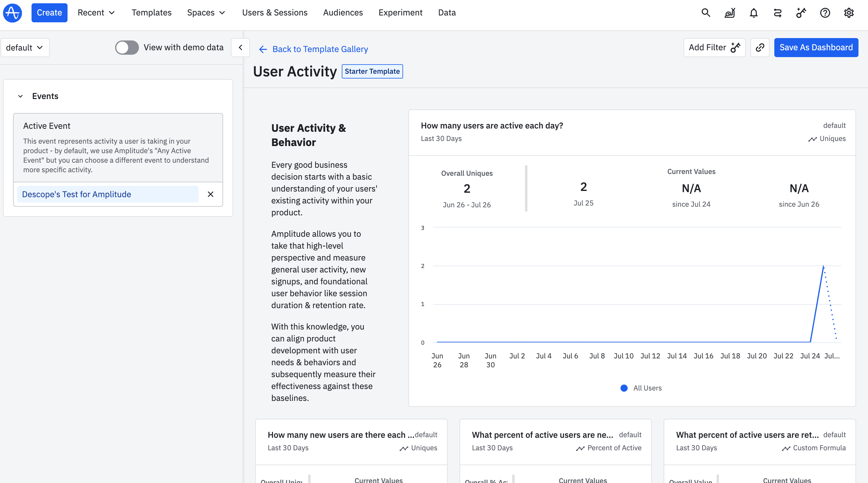Viewport: 868px width, 483px height.
Task: Collapse the left sidebar panel arrow
Action: click(240, 48)
